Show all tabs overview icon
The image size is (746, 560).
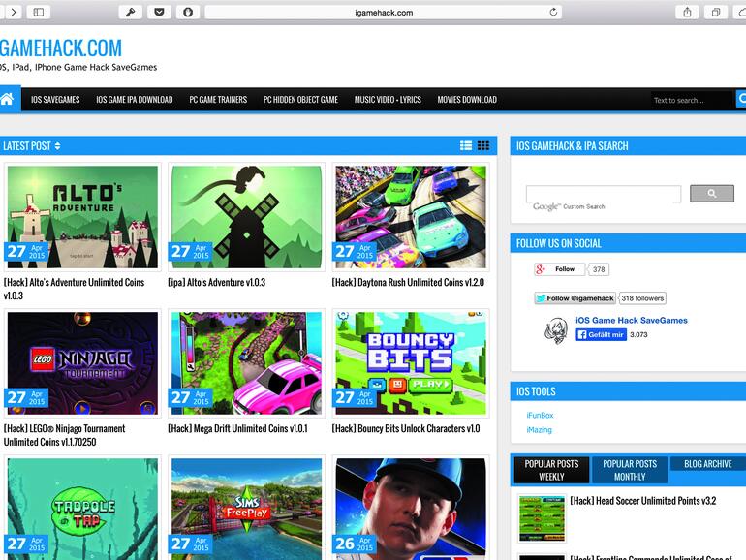[x=716, y=12]
